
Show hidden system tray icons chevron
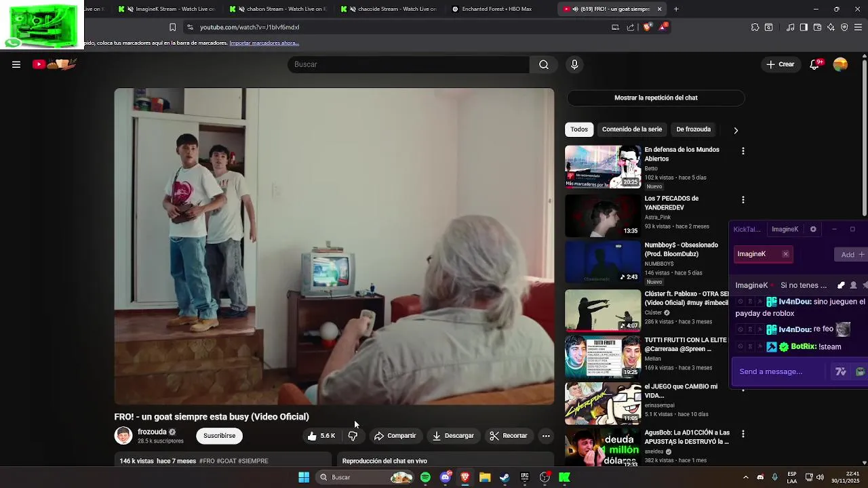[x=745, y=477]
